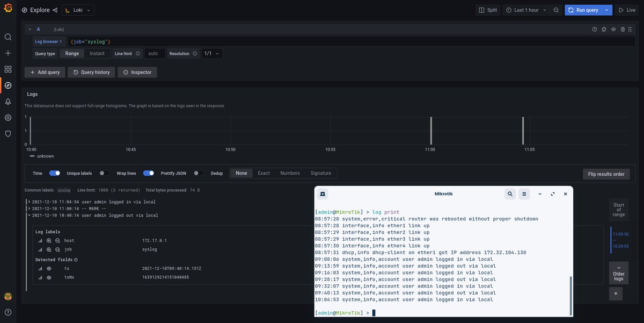Toggle visibility of tsNs detected field
Screen dimensions: 644x323
[49, 277]
